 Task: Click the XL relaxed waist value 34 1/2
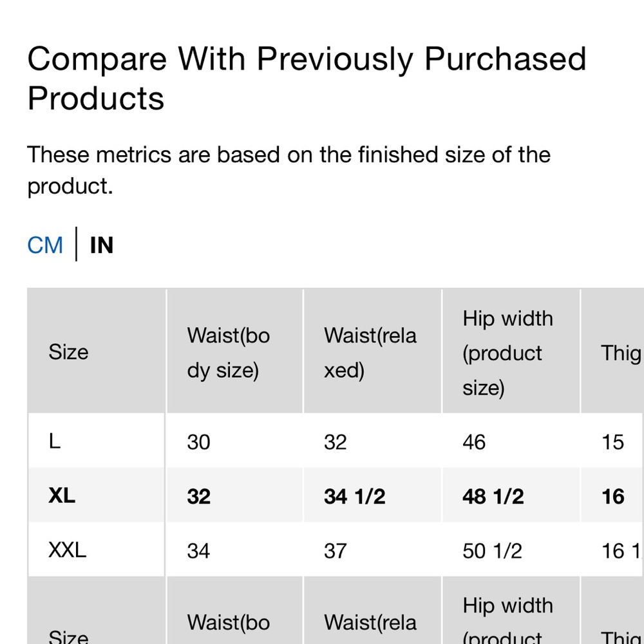354,496
